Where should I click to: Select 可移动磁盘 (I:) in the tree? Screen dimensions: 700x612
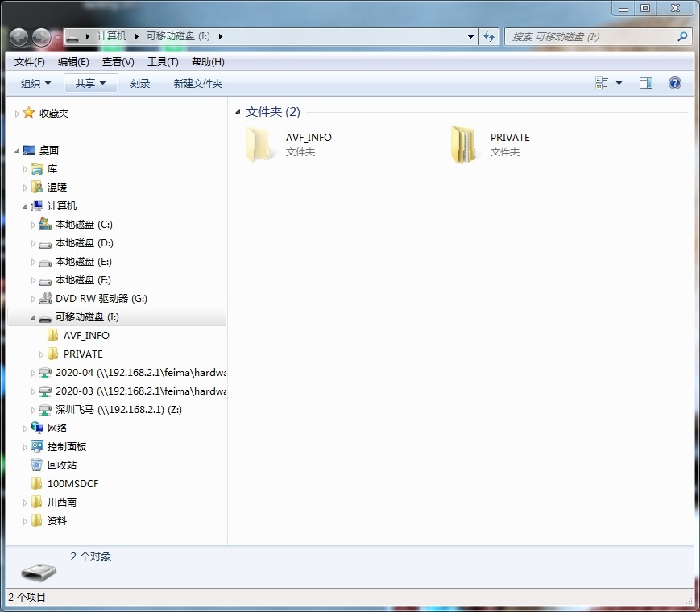pos(87,317)
